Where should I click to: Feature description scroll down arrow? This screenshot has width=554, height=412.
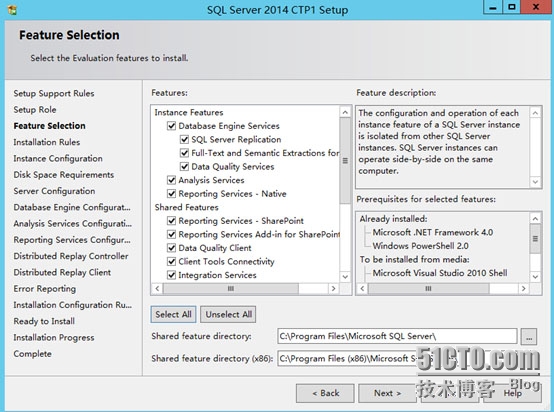click(535, 182)
